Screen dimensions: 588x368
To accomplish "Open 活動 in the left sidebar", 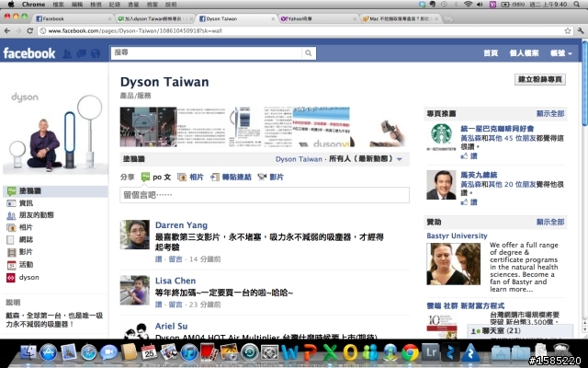I will (26, 265).
